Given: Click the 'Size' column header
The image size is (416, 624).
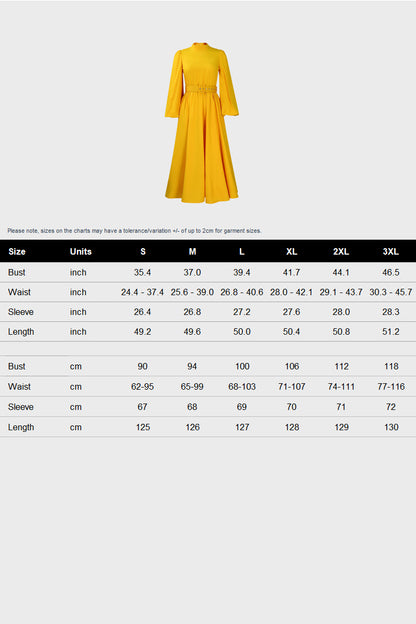Looking at the screenshot, I should (17, 252).
